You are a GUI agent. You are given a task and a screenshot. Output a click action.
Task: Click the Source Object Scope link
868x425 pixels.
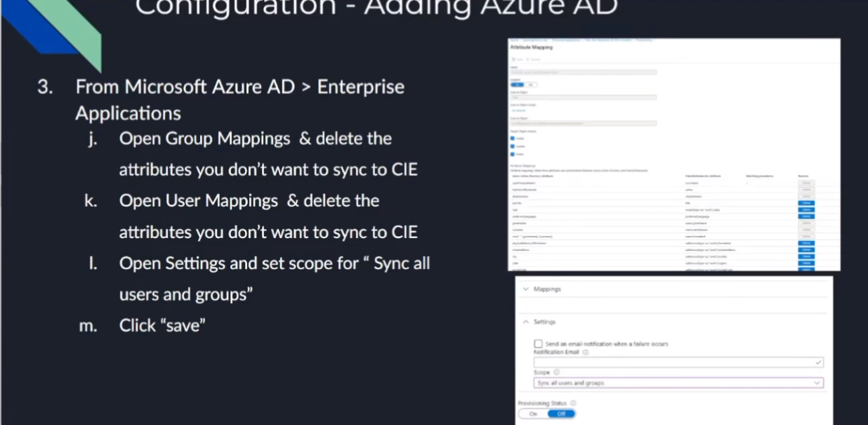[x=519, y=110]
